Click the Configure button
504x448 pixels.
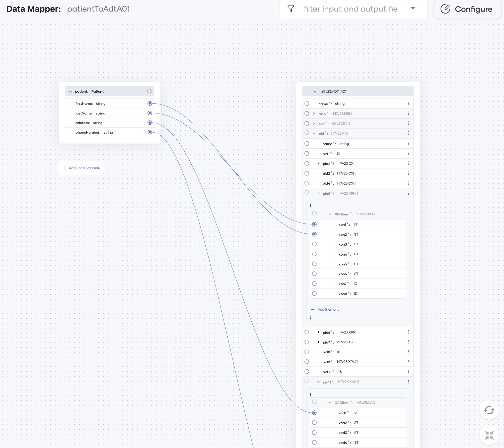(x=467, y=9)
